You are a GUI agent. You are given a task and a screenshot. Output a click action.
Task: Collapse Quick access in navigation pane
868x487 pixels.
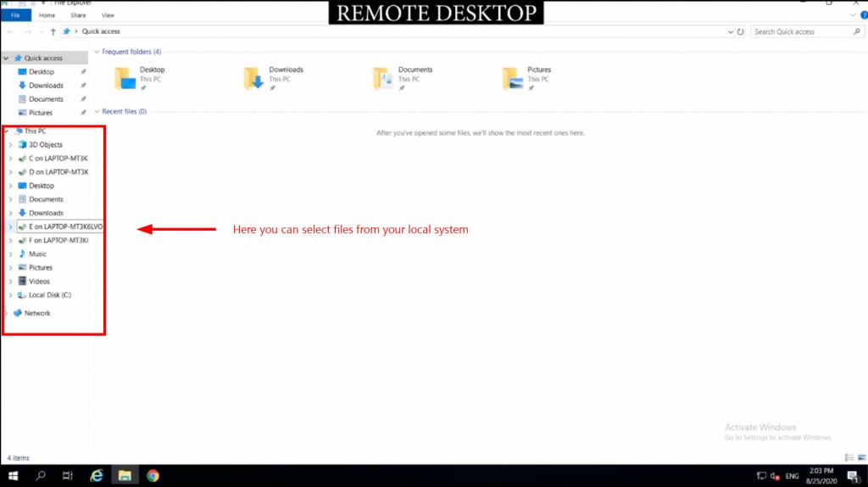(x=6, y=59)
